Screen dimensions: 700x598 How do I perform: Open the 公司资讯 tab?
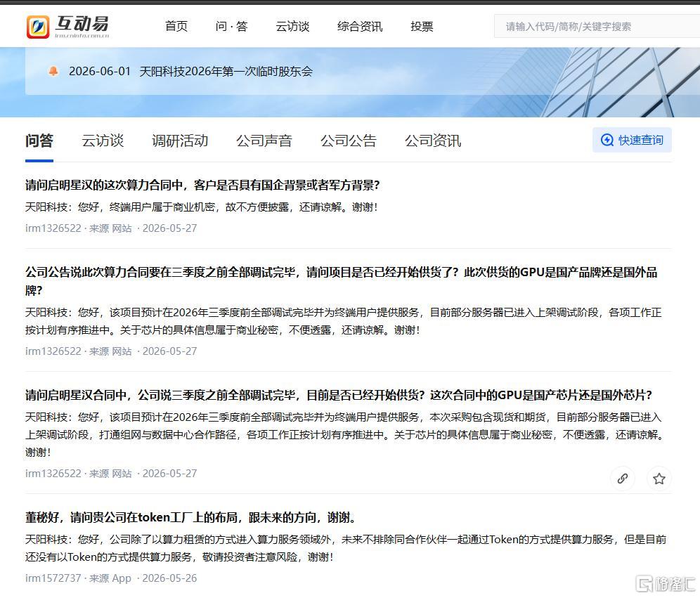(x=433, y=141)
